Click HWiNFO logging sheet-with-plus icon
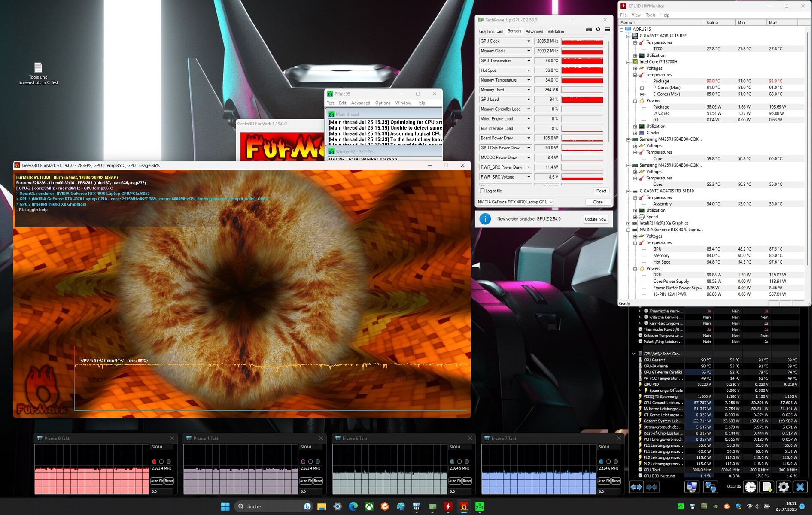Viewport: 812px width, 515px height. pyautogui.click(x=767, y=487)
